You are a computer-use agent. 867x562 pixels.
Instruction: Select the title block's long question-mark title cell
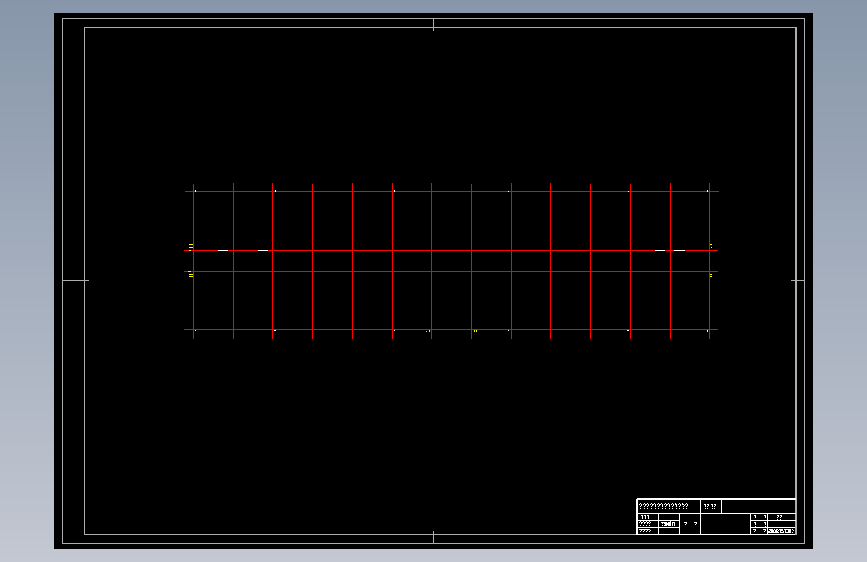point(668,506)
